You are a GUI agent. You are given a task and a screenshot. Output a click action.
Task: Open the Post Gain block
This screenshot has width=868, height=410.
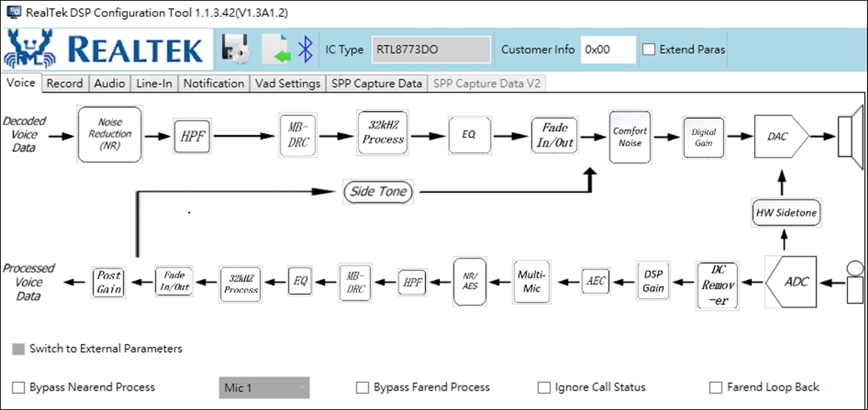click(x=109, y=281)
